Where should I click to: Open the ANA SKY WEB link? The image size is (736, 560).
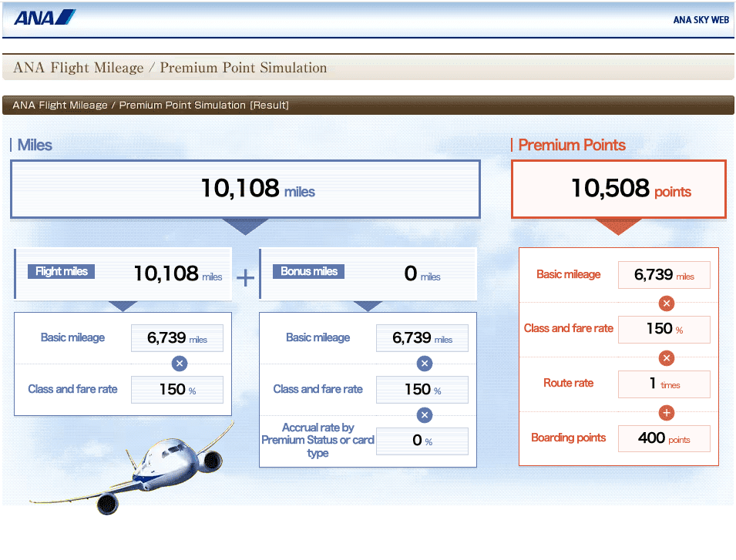coord(700,20)
